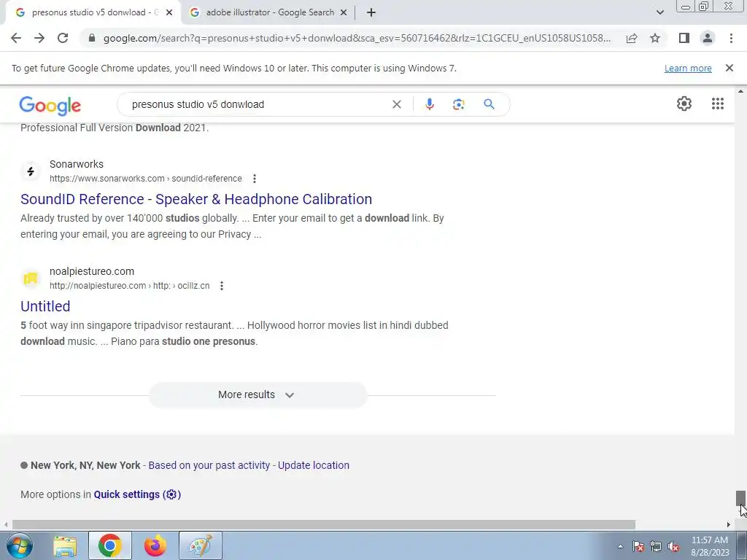The height and width of the screenshot is (560, 747).
Task: Open the Google apps grid
Action: point(718,104)
